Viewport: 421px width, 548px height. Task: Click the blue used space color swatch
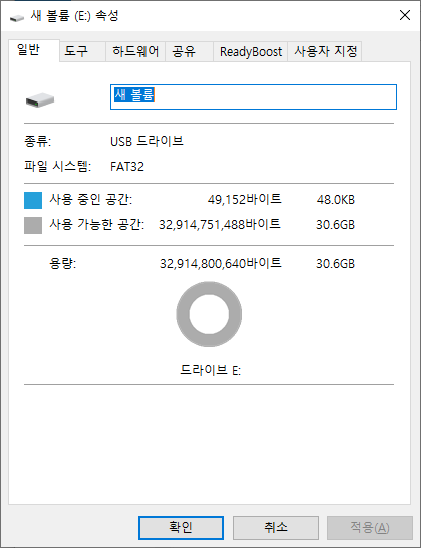(x=33, y=200)
